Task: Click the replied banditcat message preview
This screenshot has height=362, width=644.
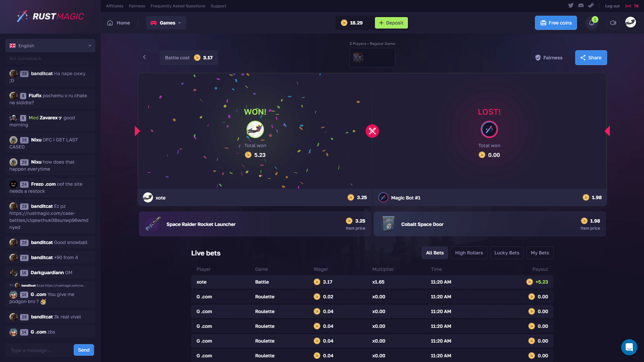Action: (48, 285)
